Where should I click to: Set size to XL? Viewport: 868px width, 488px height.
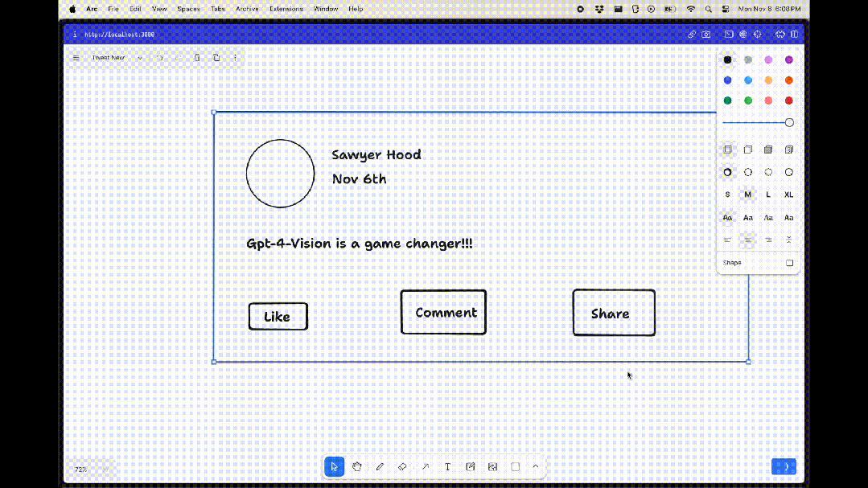click(x=789, y=195)
